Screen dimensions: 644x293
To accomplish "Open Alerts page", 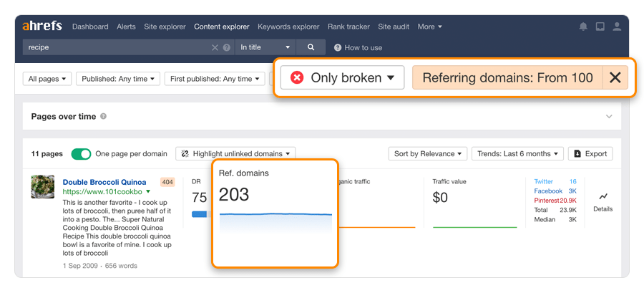I will tap(126, 27).
